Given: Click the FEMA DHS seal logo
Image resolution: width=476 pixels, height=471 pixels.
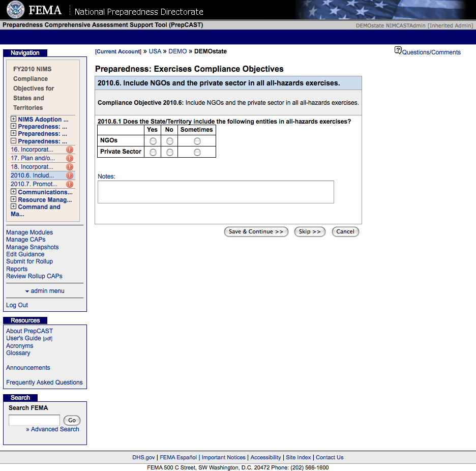Looking at the screenshot, I should click(15, 10).
